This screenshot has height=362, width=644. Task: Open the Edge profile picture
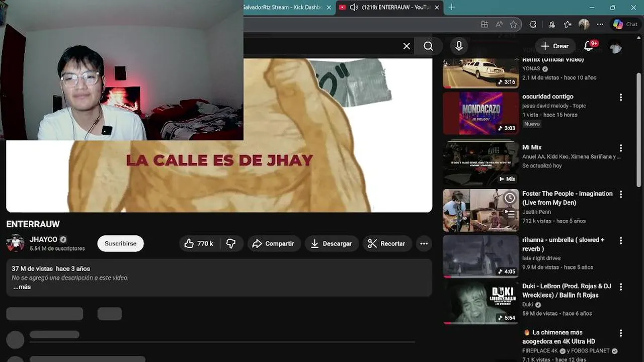tap(584, 24)
